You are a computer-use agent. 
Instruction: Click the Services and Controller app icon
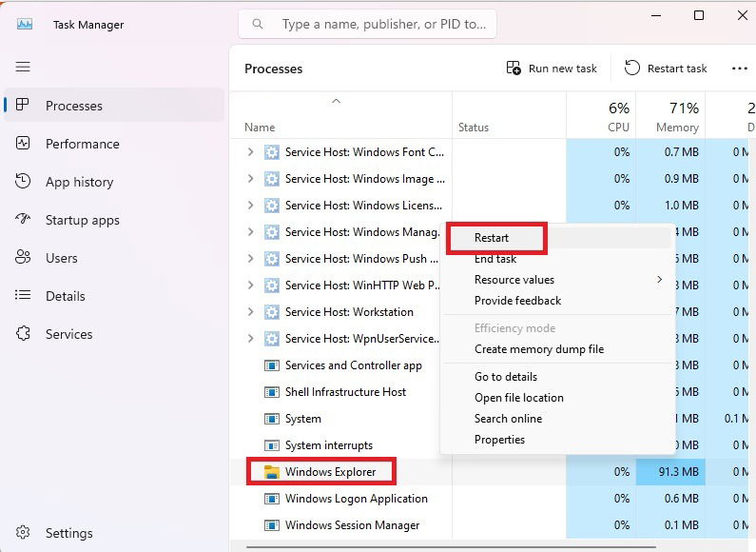[272, 365]
